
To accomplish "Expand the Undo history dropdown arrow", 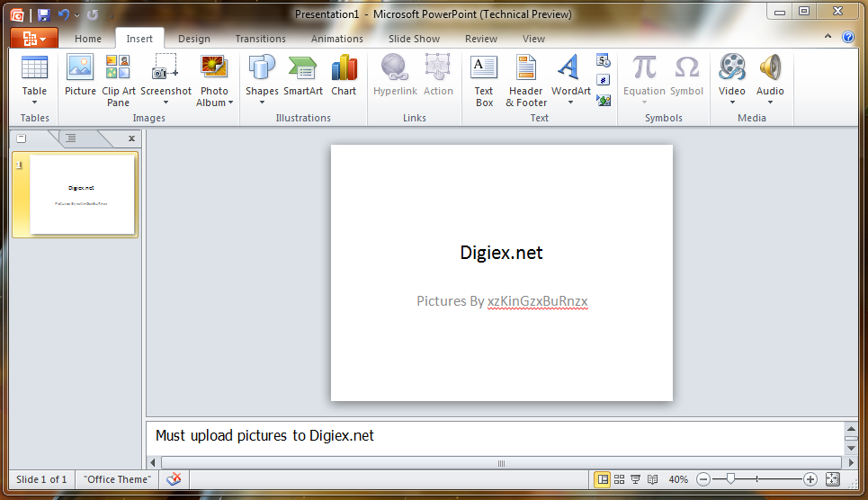I will coord(76,15).
